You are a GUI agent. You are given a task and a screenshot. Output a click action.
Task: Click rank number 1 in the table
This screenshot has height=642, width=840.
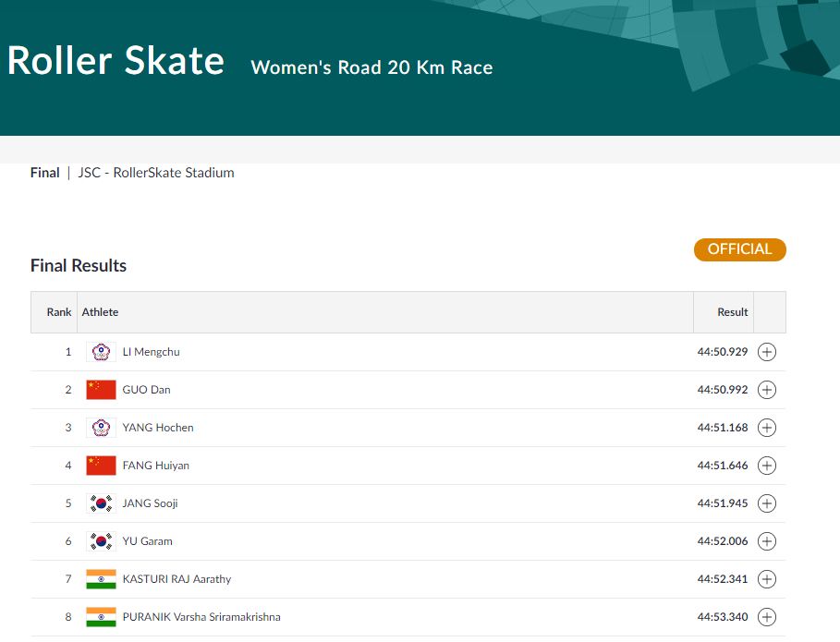68,352
